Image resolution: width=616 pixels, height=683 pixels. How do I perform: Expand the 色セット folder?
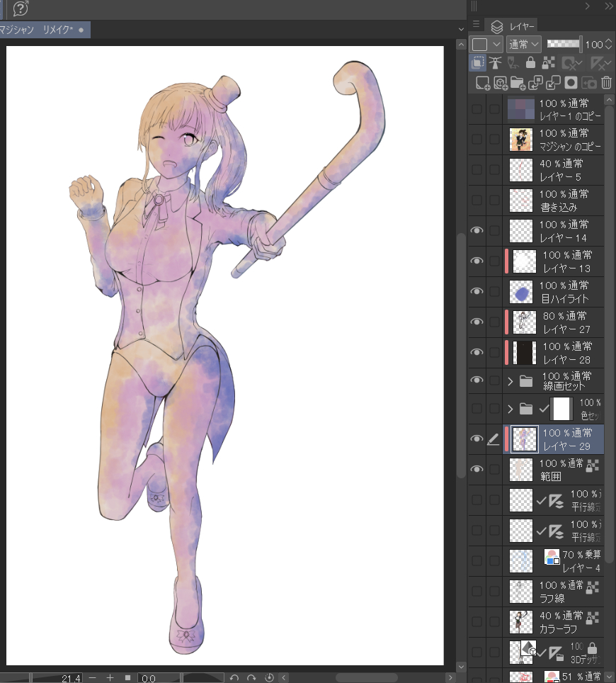[511, 409]
